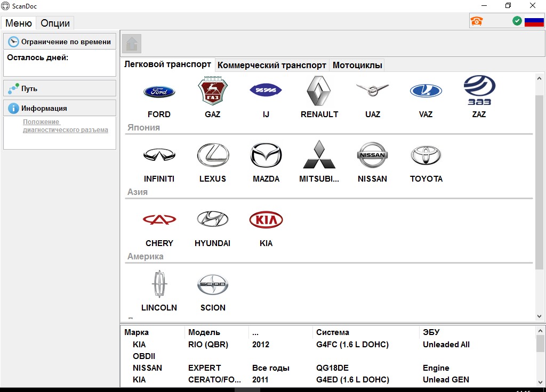Viewport: 546px width, 392px height.
Task: Click the orange telephone support icon
Action: [x=476, y=21]
